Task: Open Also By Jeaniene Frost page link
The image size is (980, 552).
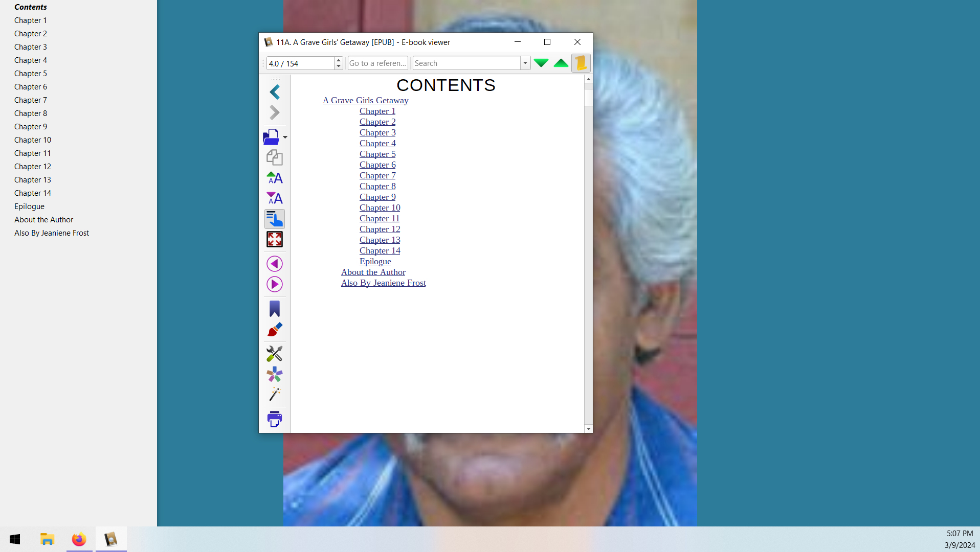Action: pos(384,283)
